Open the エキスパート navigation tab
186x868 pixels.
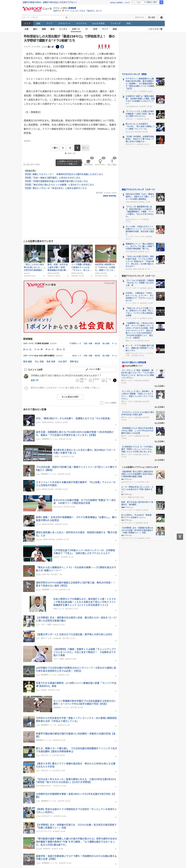(64, 24)
